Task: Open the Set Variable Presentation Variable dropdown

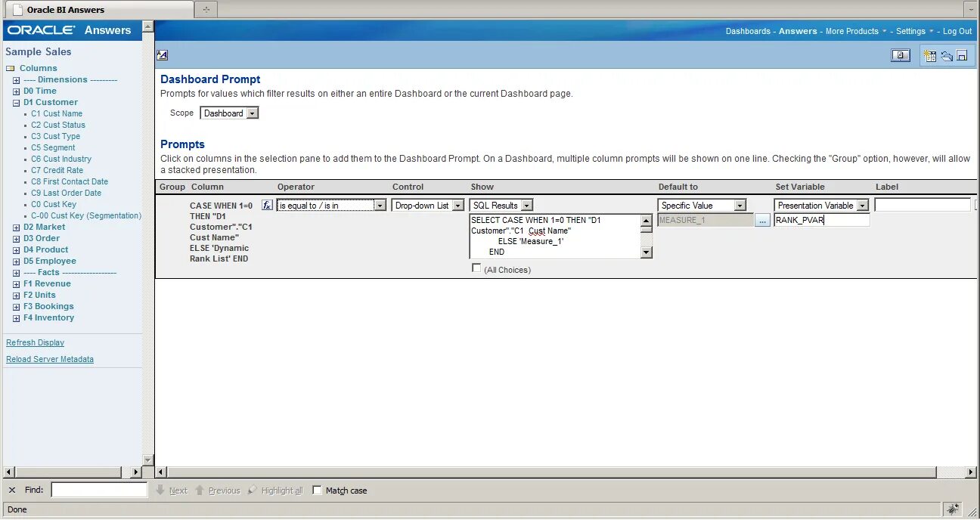Action: (821, 205)
